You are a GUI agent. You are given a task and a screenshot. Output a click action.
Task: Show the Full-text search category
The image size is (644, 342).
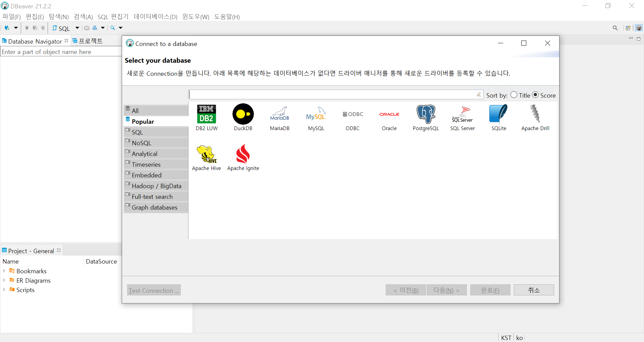tap(156, 196)
